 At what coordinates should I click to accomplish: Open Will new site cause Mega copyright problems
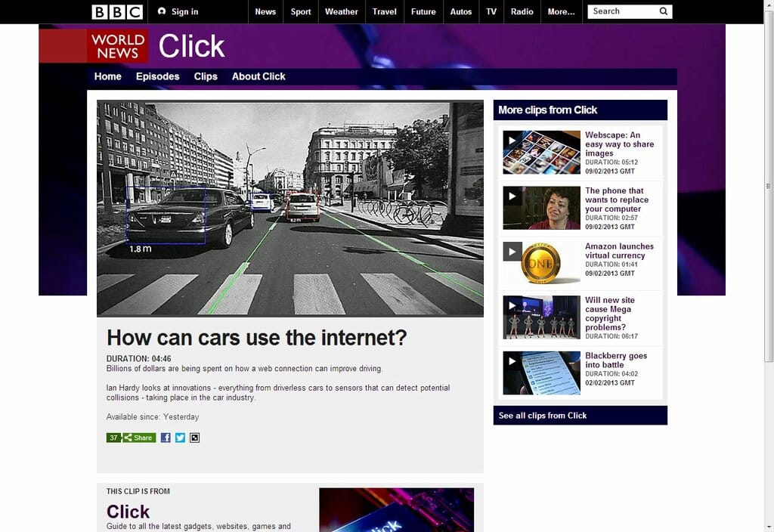tap(610, 314)
